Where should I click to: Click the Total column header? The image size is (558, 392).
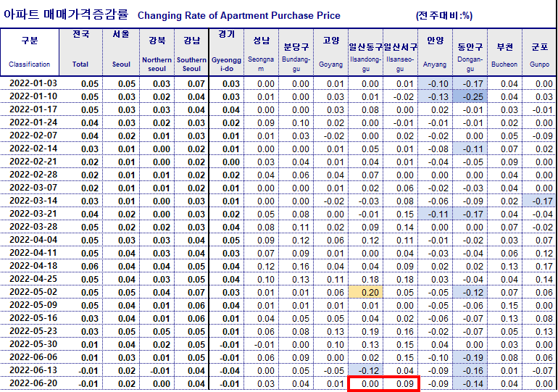tap(80, 52)
